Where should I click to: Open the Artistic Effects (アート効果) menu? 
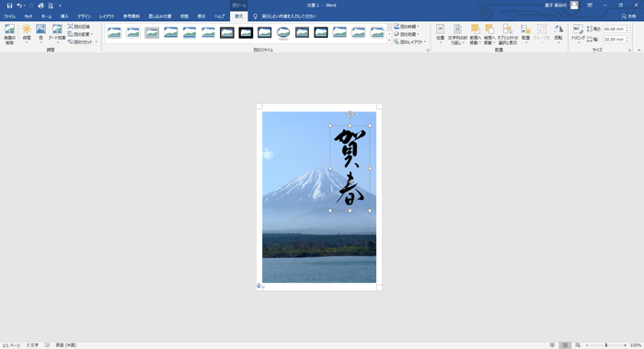57,34
